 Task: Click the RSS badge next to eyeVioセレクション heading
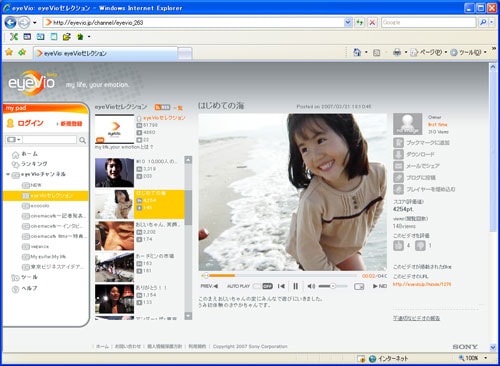pos(162,107)
